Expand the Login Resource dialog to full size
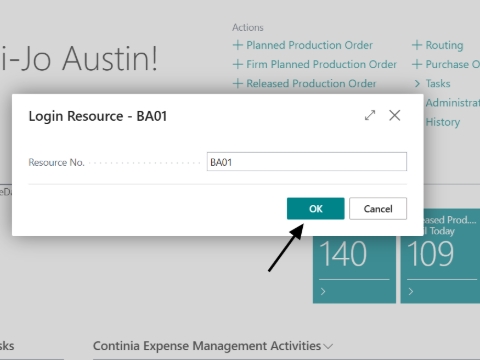Viewport: 480px width, 360px height. pos(370,115)
